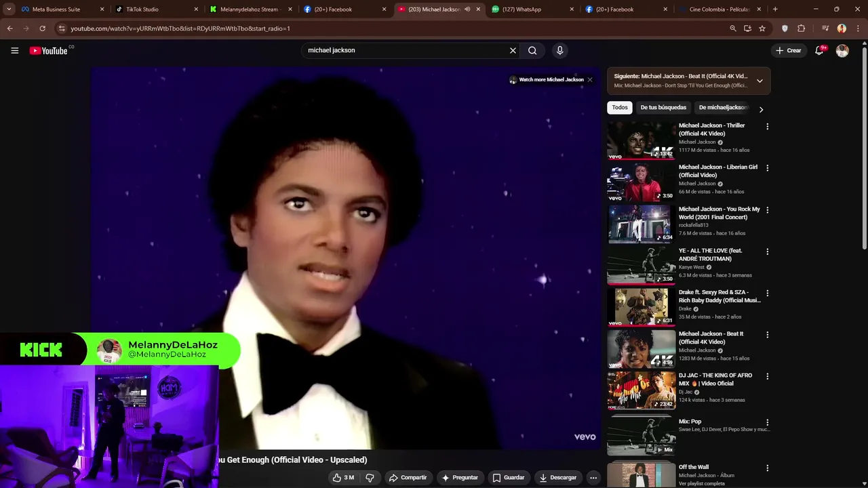868x488 pixels.
Task: Switch to WhatsApp tab
Action: click(532, 9)
